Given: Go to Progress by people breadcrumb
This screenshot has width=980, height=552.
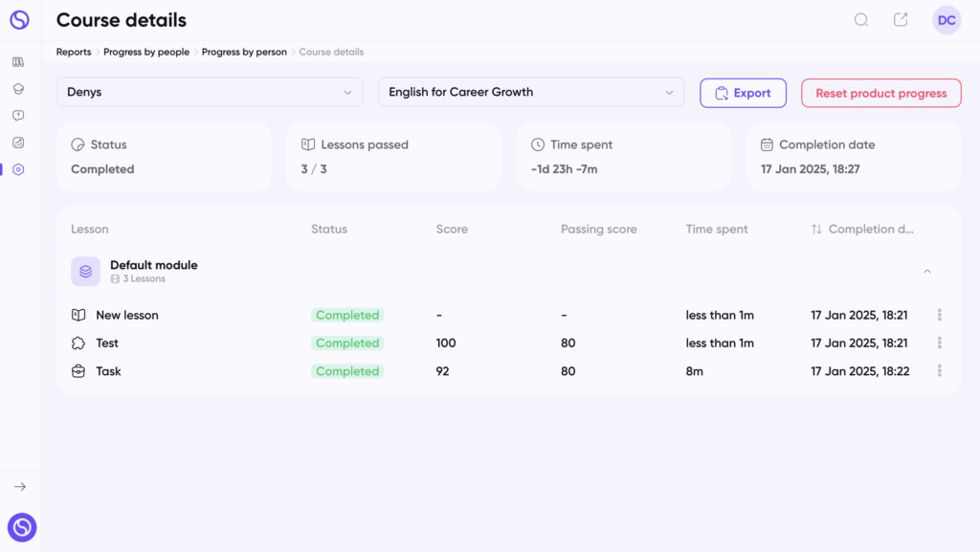Looking at the screenshot, I should [146, 52].
